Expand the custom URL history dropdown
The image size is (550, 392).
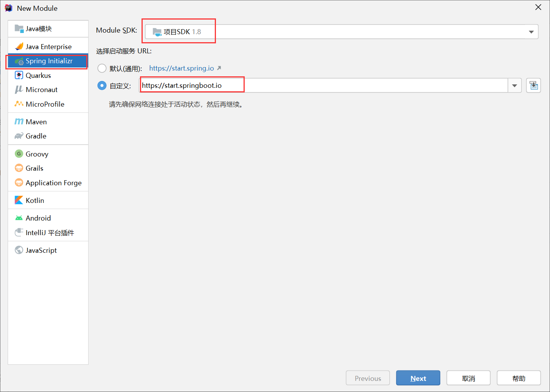tap(515, 86)
